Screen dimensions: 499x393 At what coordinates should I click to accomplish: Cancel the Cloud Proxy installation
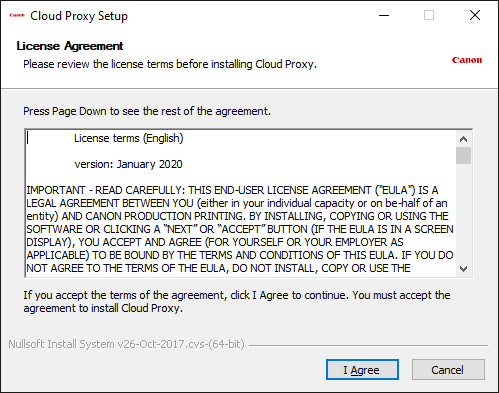point(448,370)
